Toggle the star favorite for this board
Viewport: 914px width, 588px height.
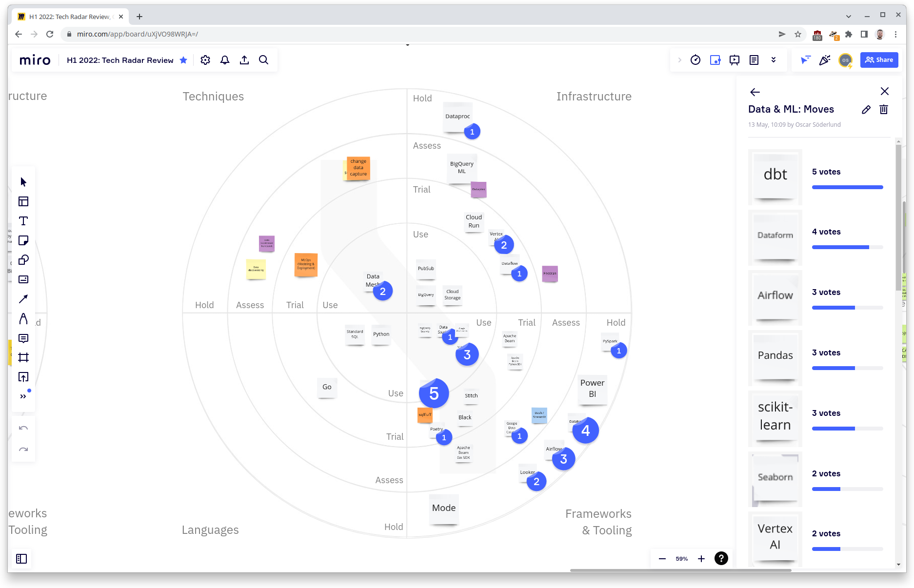click(183, 60)
